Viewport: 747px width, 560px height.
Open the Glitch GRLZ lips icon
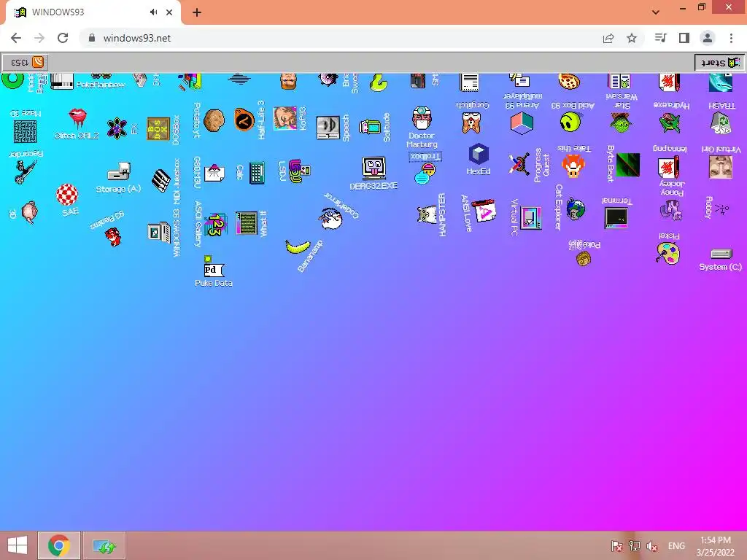tap(77, 117)
